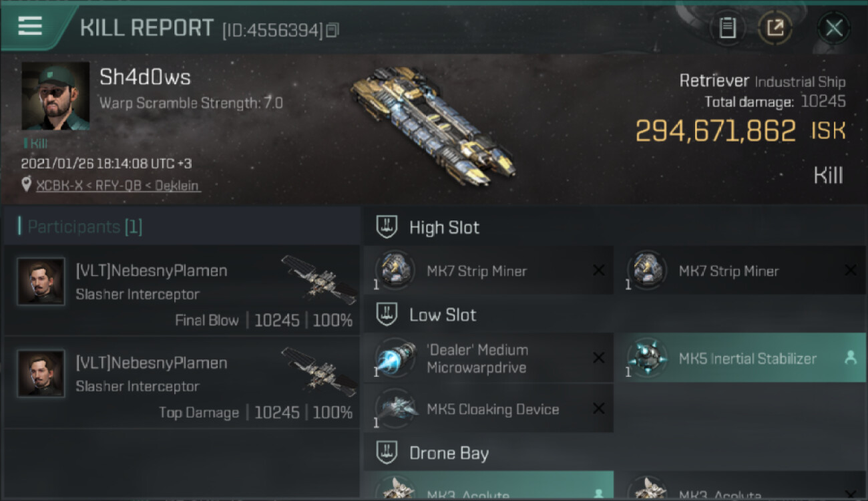The height and width of the screenshot is (501, 868).
Task: Copy the kill report ID
Action: pyautogui.click(x=333, y=29)
